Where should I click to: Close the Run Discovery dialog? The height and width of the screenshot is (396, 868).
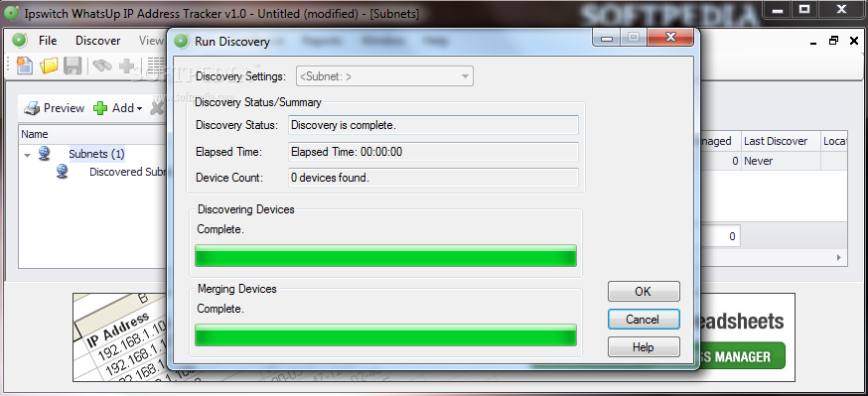coord(670,37)
